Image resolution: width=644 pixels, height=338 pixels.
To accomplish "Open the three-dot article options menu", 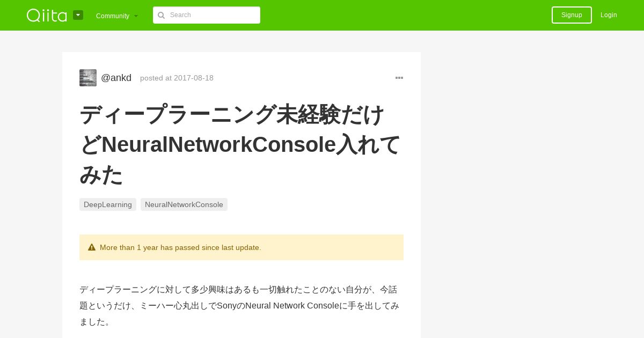I will pyautogui.click(x=399, y=78).
